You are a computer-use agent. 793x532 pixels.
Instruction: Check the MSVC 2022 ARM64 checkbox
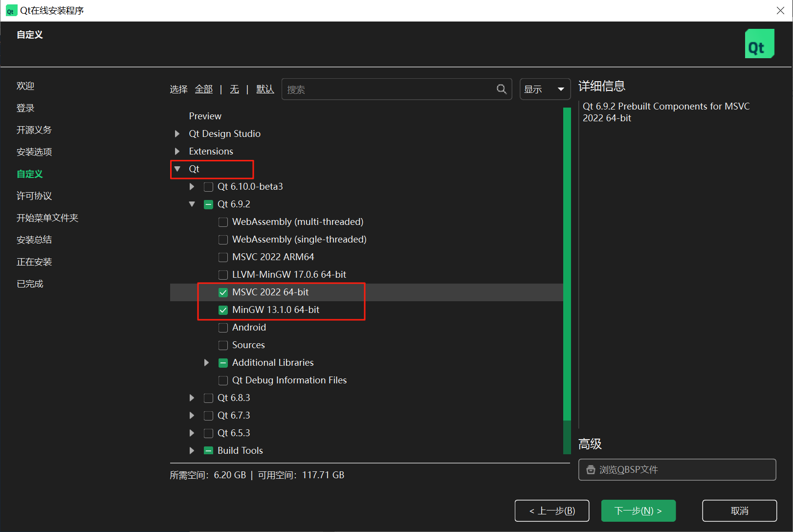223,257
